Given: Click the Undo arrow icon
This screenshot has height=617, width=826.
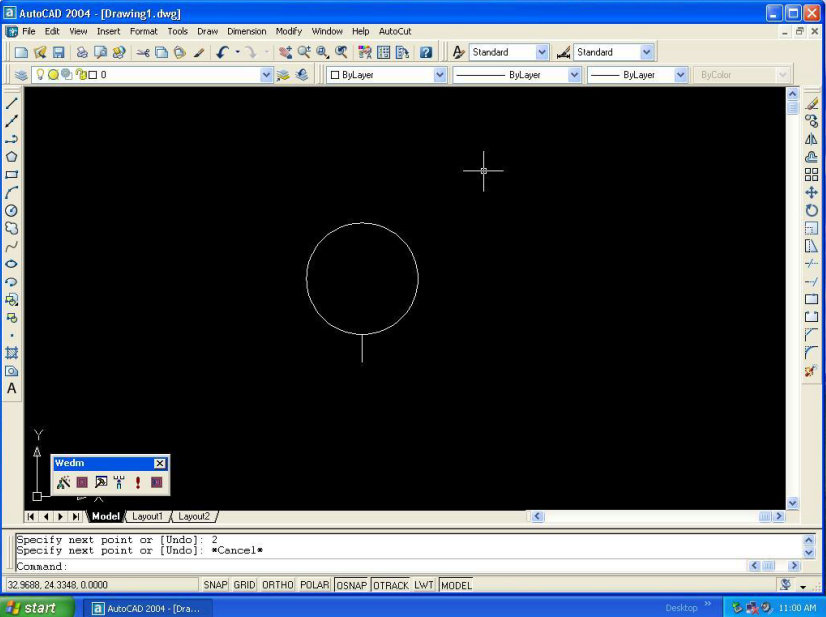Looking at the screenshot, I should [x=222, y=52].
